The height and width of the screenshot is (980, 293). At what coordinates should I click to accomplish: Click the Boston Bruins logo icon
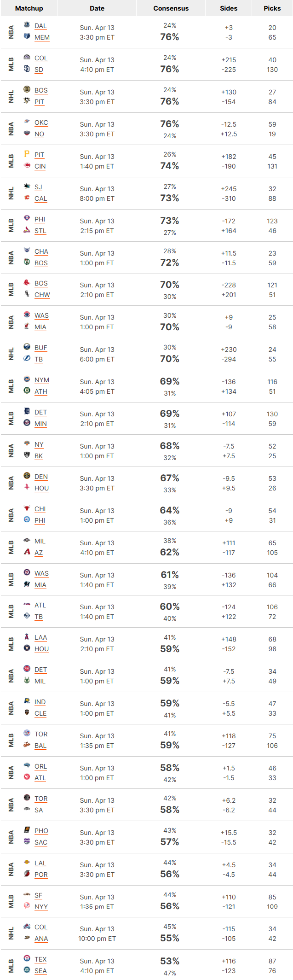coord(27,89)
